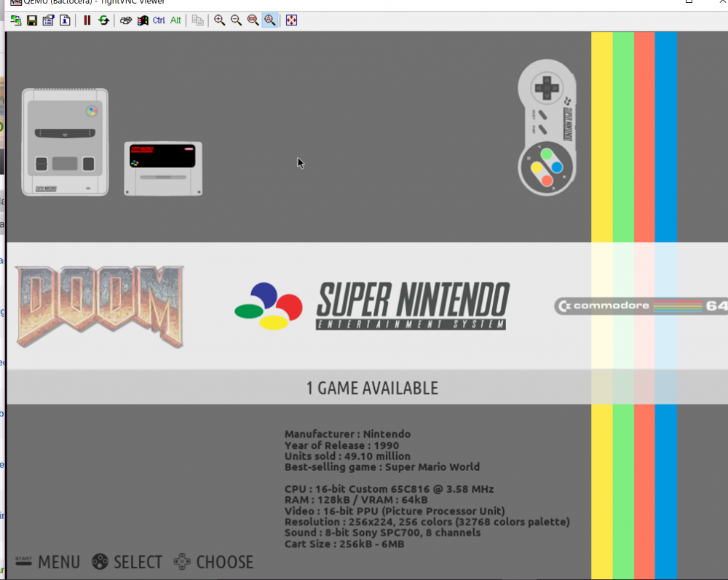Viewport: 728px width, 580px height.
Task: Click 'Year of Release : 1990' line
Action: coord(341,445)
